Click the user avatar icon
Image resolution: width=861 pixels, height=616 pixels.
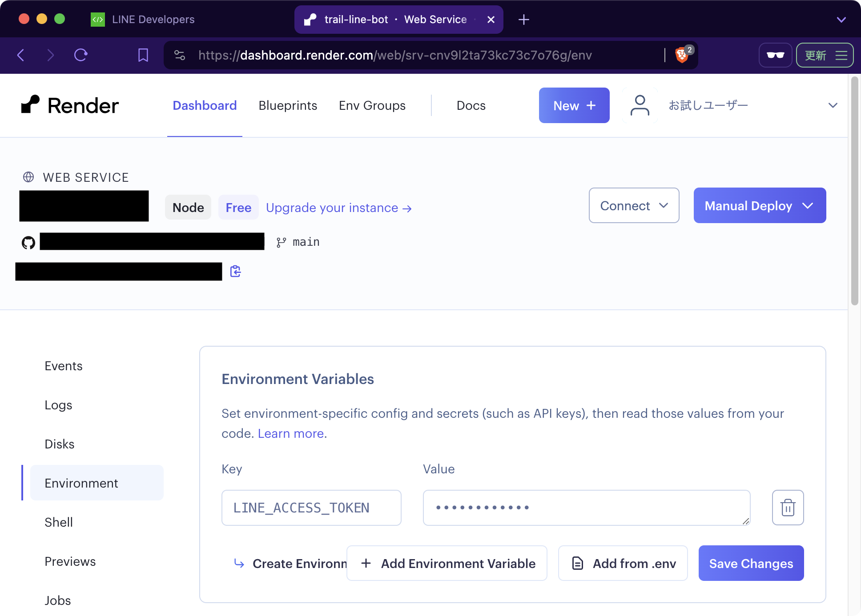(x=640, y=105)
